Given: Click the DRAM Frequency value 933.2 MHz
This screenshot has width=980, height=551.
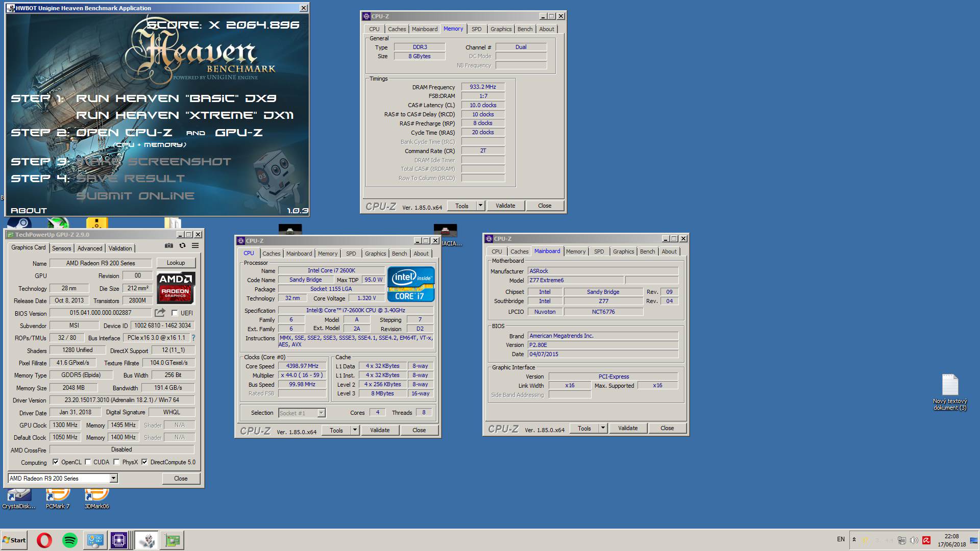Looking at the screenshot, I should coord(483,87).
